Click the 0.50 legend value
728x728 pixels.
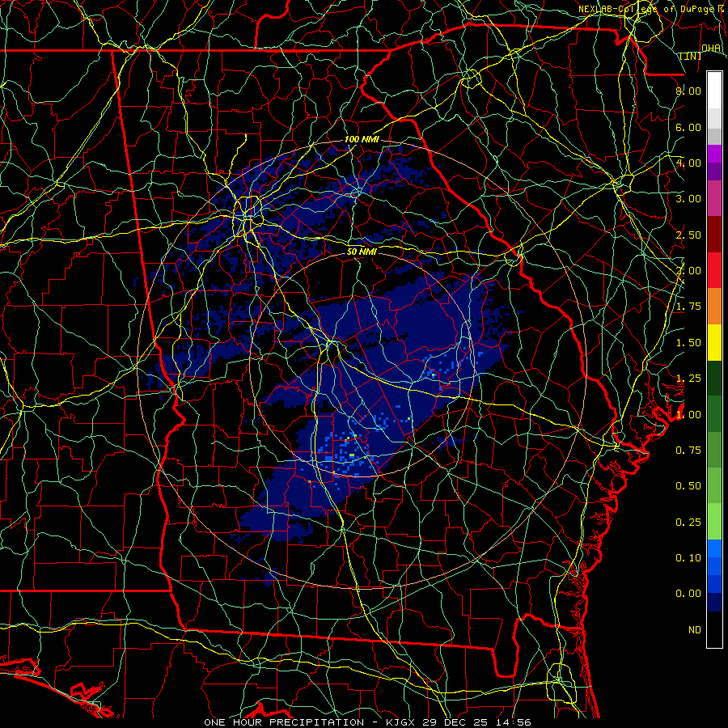click(688, 486)
